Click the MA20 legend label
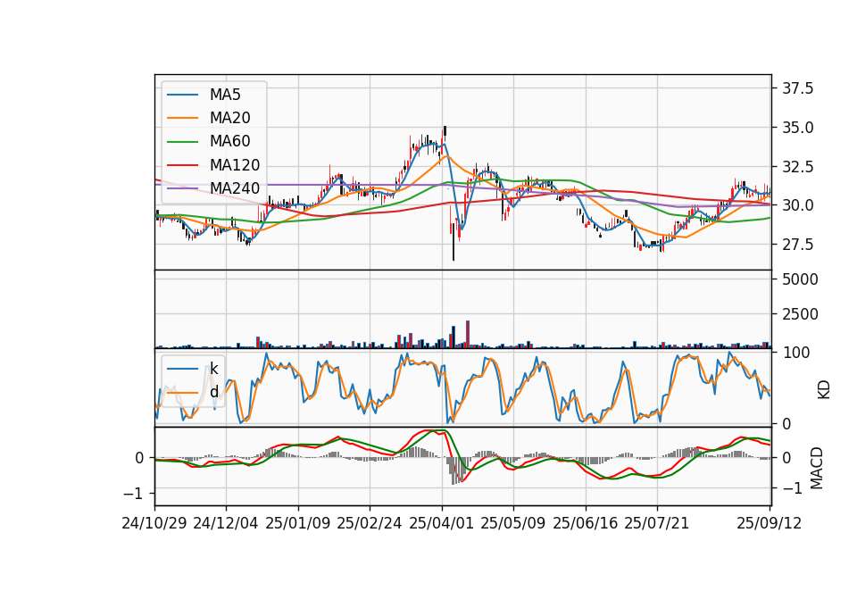This screenshot has height=616, width=857. click(x=229, y=118)
